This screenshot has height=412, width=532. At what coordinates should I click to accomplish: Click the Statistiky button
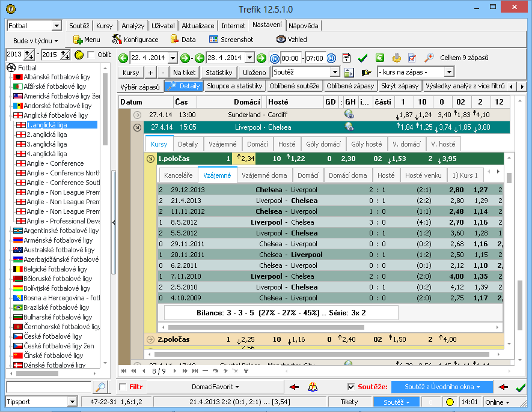[219, 73]
